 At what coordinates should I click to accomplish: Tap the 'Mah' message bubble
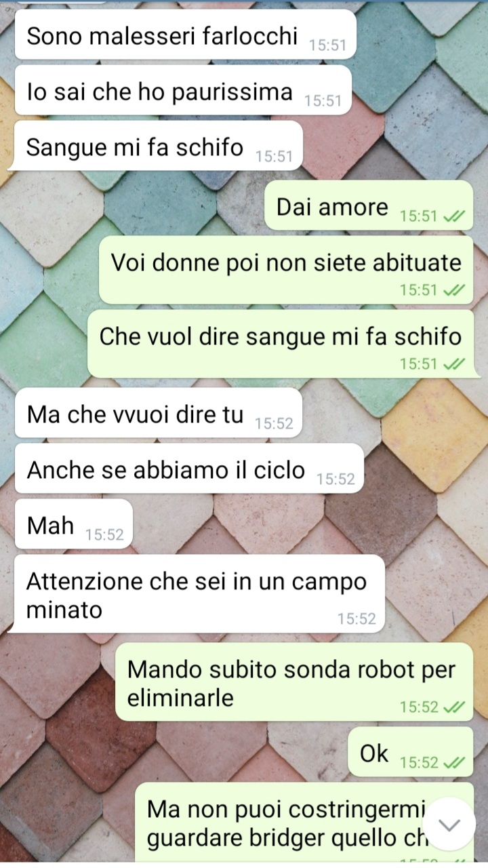point(73,526)
